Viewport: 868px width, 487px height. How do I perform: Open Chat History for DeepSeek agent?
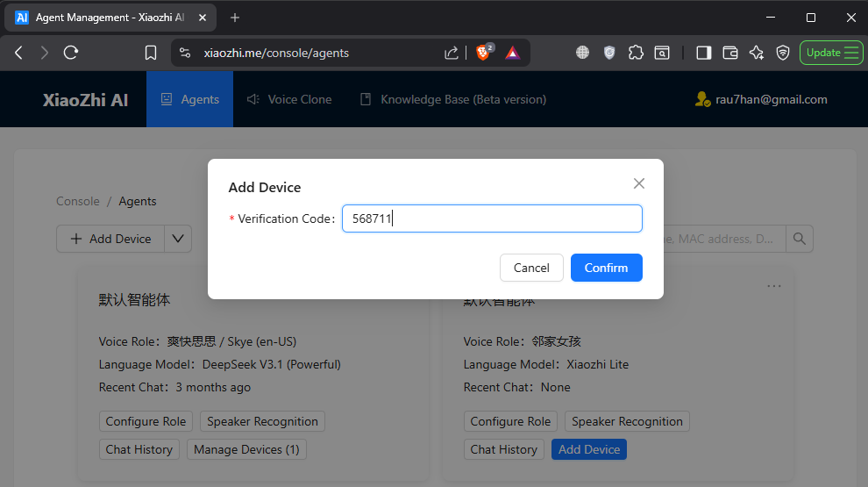(139, 449)
